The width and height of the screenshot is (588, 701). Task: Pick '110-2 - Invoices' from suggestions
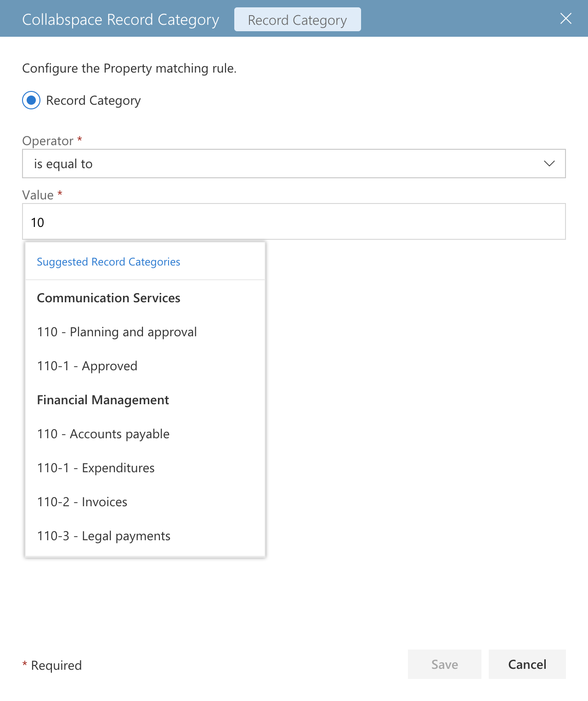point(145,502)
